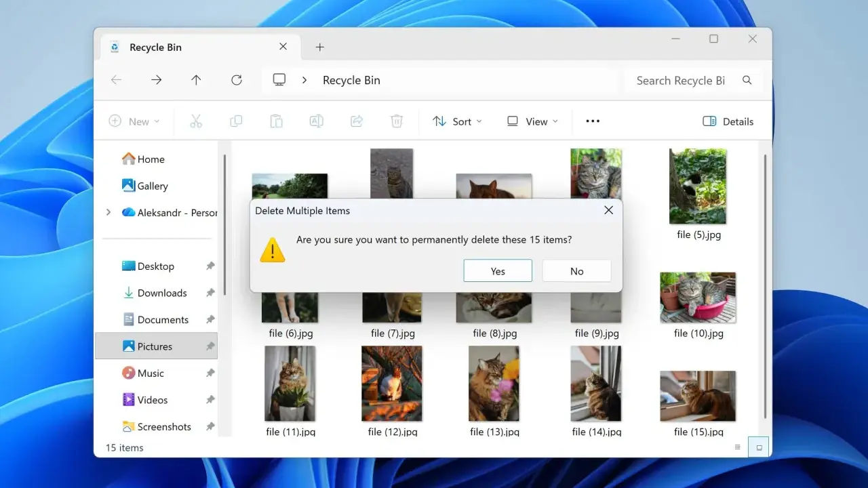Image resolution: width=868 pixels, height=488 pixels.
Task: Select the file (11).jpg thumbnail
Action: click(x=290, y=384)
